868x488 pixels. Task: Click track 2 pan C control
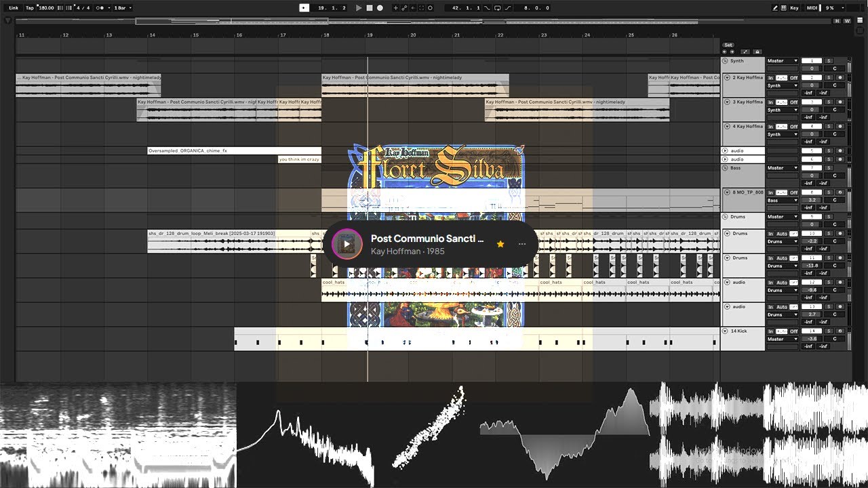tap(835, 85)
